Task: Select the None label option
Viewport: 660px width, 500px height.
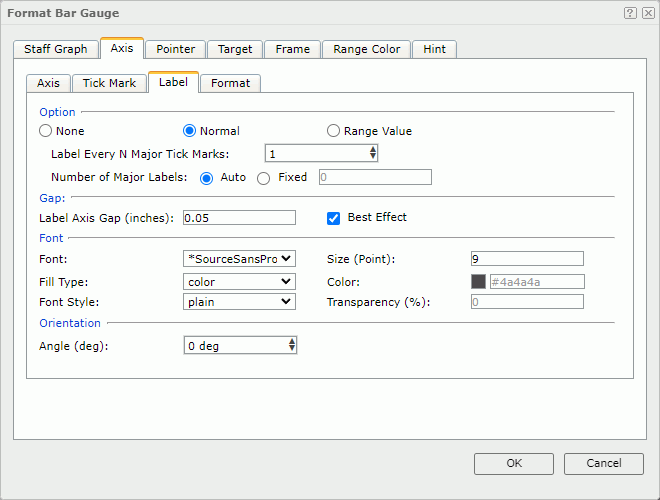Action: [x=45, y=131]
